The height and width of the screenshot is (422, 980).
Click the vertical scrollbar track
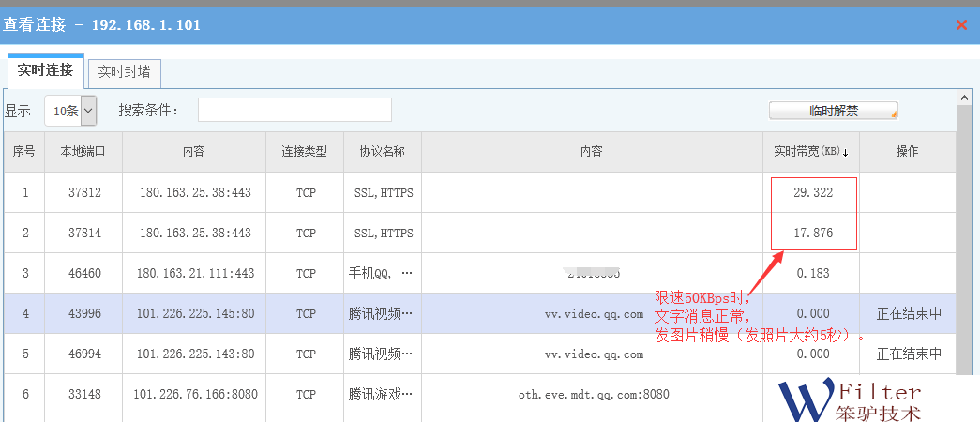click(x=965, y=281)
